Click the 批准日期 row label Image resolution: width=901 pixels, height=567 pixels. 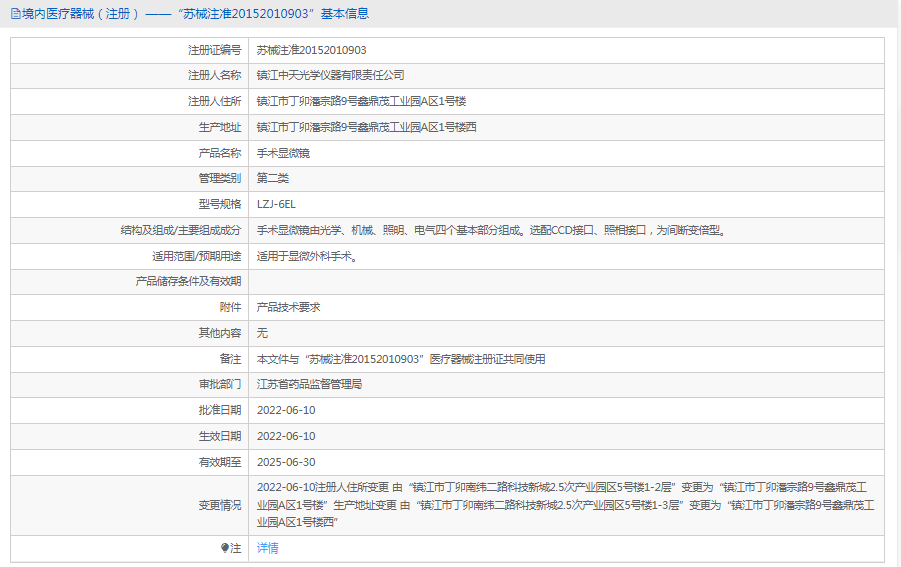(219, 410)
